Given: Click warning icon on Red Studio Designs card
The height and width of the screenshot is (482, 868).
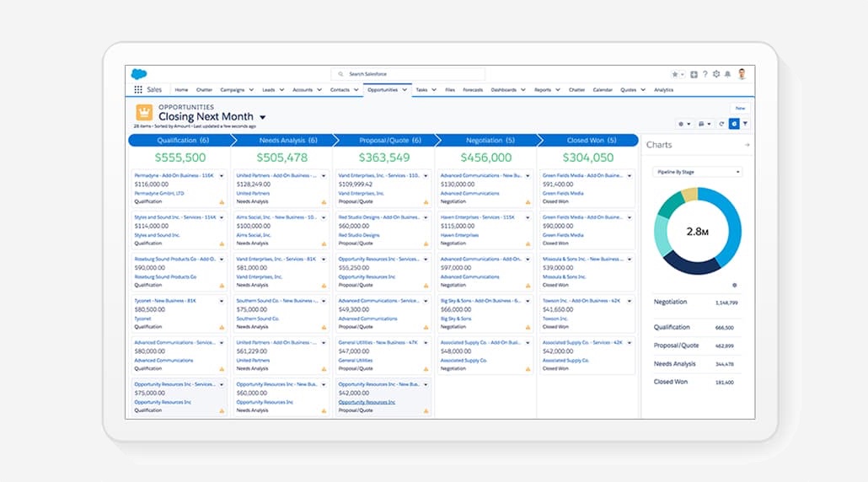Looking at the screenshot, I should point(426,244).
